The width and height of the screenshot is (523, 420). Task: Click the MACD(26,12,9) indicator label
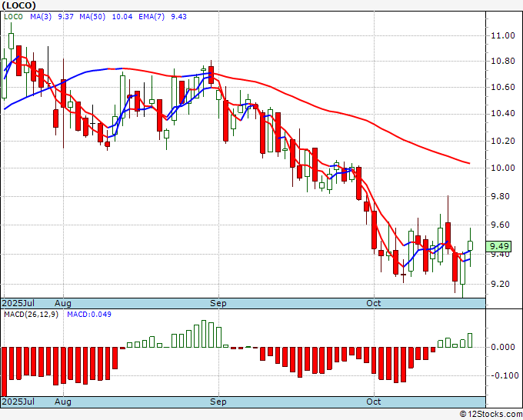(31, 315)
